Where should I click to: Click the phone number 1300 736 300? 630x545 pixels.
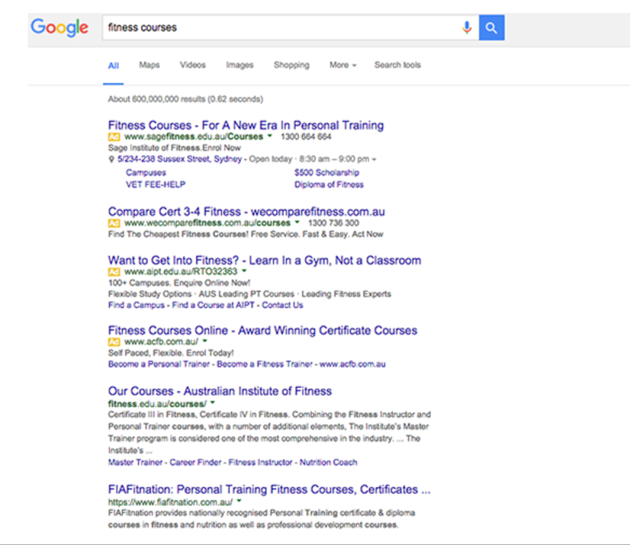(333, 223)
